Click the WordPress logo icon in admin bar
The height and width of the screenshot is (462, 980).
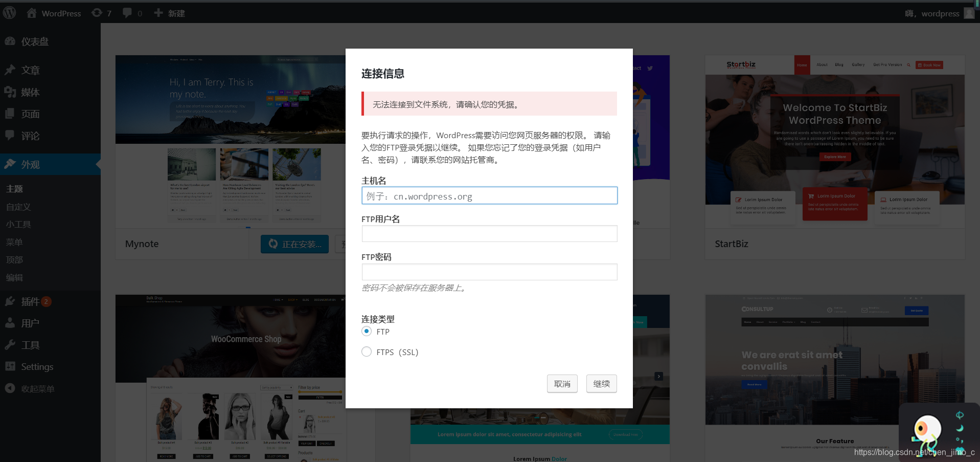pyautogui.click(x=9, y=13)
